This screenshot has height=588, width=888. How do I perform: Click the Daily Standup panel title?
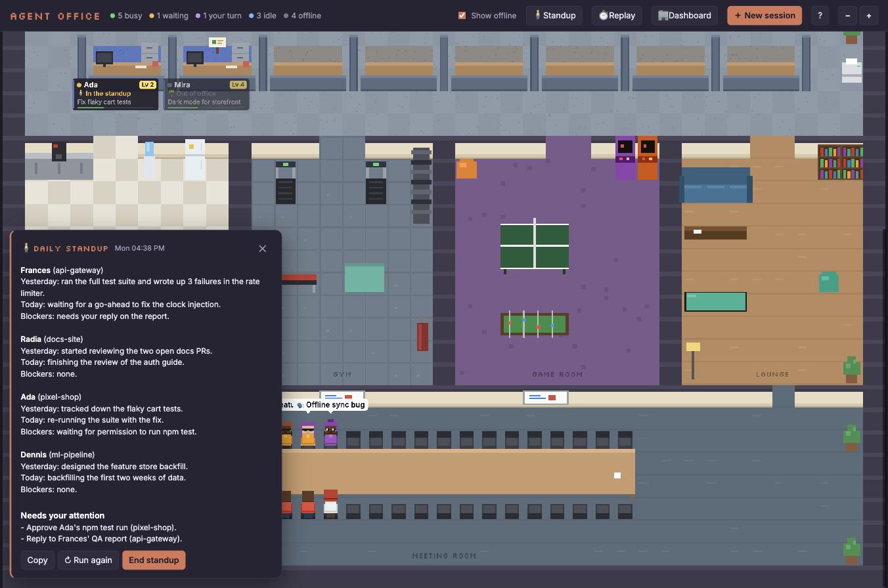point(70,249)
